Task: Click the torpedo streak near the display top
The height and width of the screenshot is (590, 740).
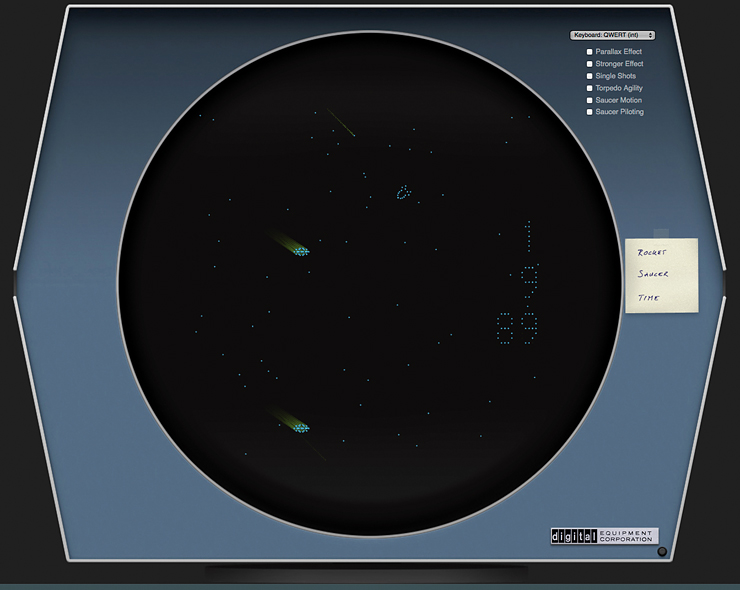Action: coord(343,126)
